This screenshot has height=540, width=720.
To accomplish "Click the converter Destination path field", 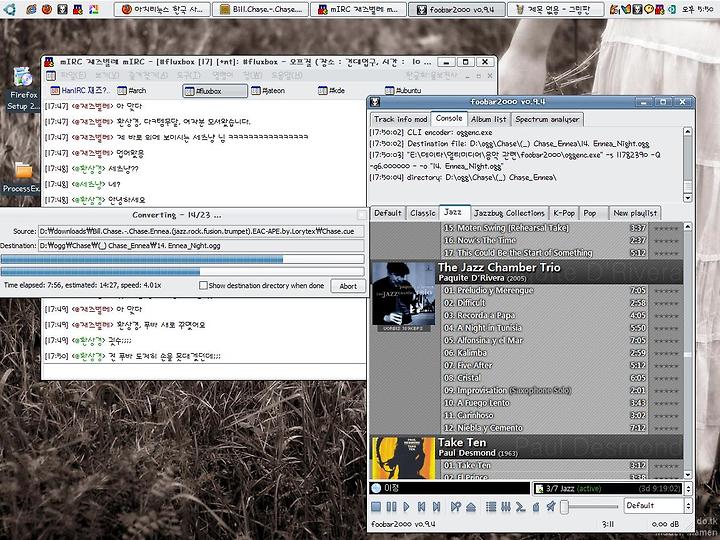I will 201,246.
